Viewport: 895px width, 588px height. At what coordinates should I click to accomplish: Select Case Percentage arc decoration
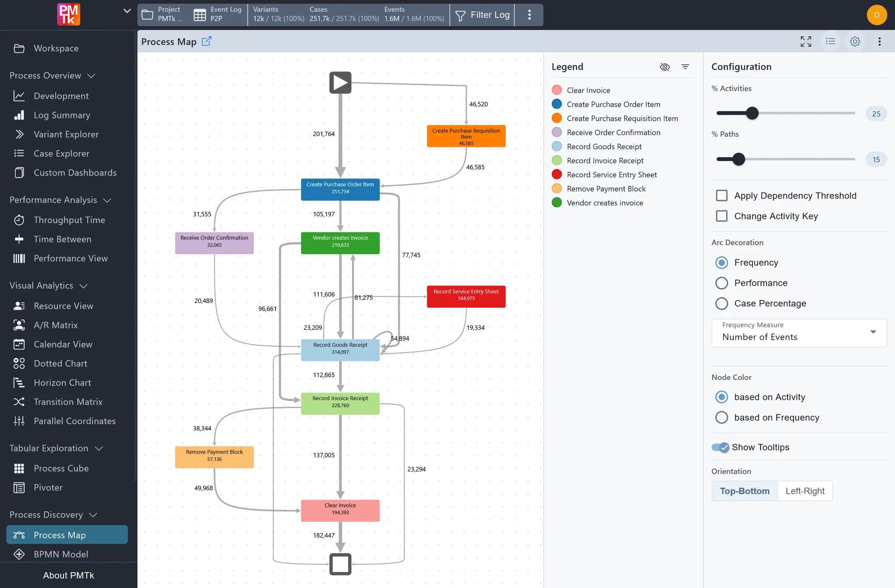[721, 304]
